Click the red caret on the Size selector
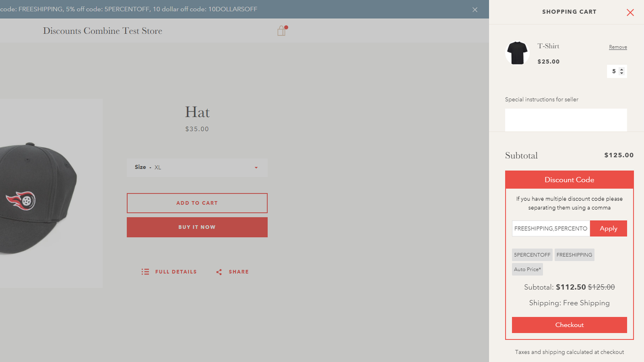Screen dimensions: 644x362 point(256,167)
